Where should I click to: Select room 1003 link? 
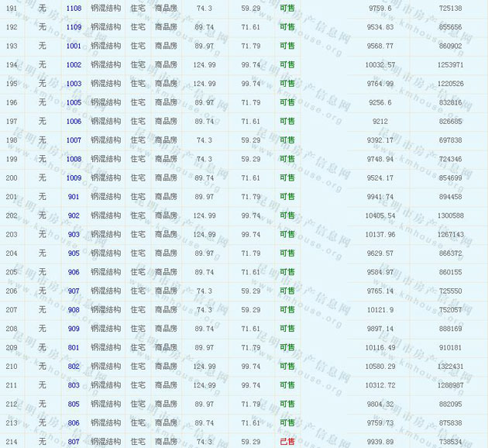74,84
